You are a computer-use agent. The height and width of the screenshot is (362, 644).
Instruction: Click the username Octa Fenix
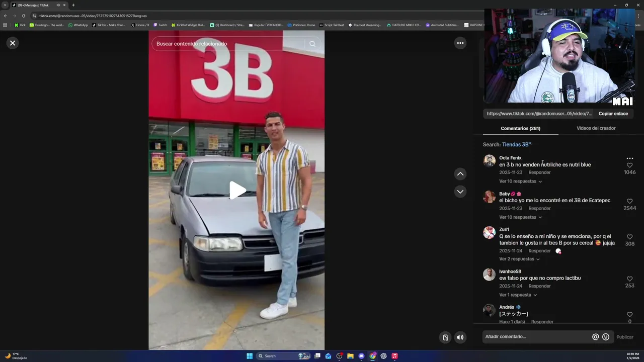tap(510, 158)
